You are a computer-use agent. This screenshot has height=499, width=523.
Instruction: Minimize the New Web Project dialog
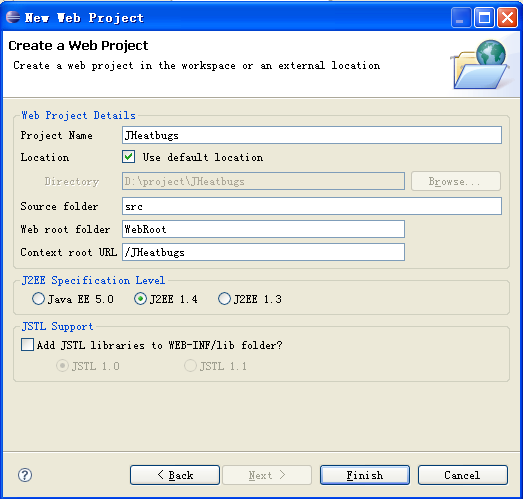pyautogui.click(x=461, y=17)
